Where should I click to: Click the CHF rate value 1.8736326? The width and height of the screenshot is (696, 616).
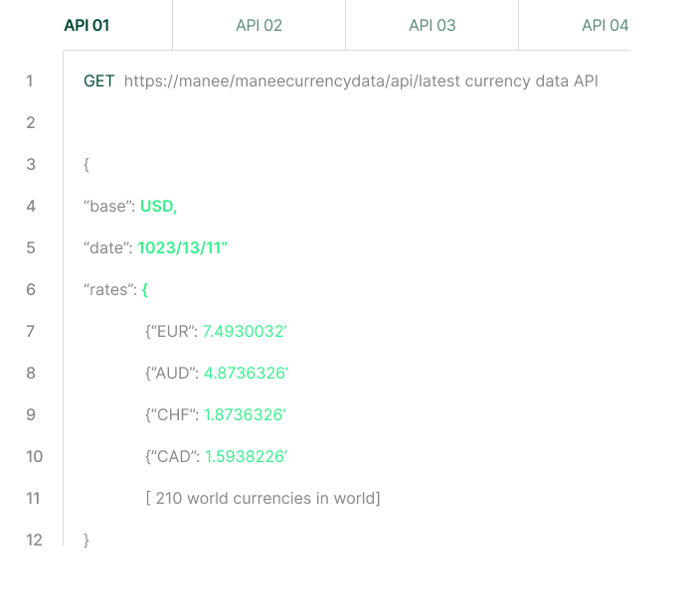point(245,415)
